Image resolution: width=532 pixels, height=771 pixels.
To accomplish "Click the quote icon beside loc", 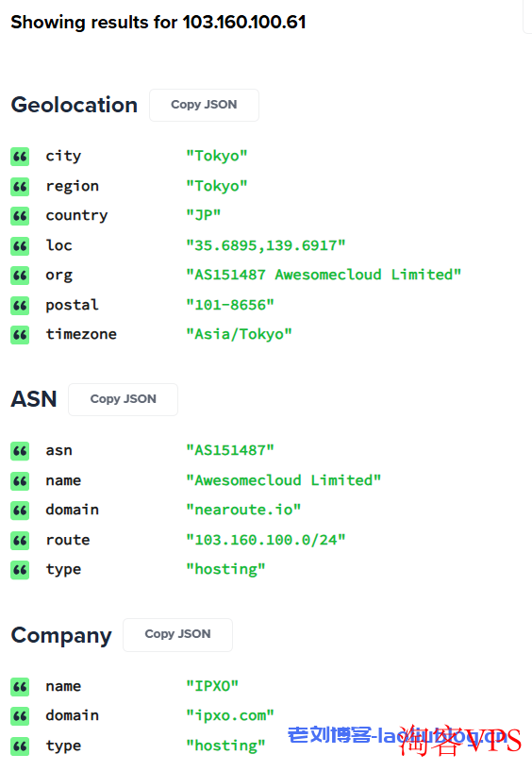I will click(20, 246).
